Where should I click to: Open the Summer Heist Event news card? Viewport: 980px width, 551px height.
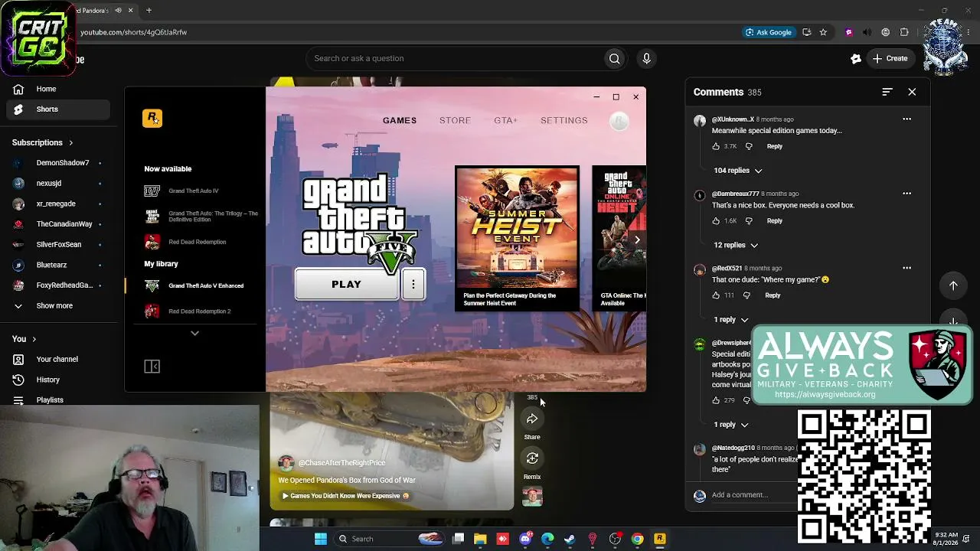click(518, 238)
